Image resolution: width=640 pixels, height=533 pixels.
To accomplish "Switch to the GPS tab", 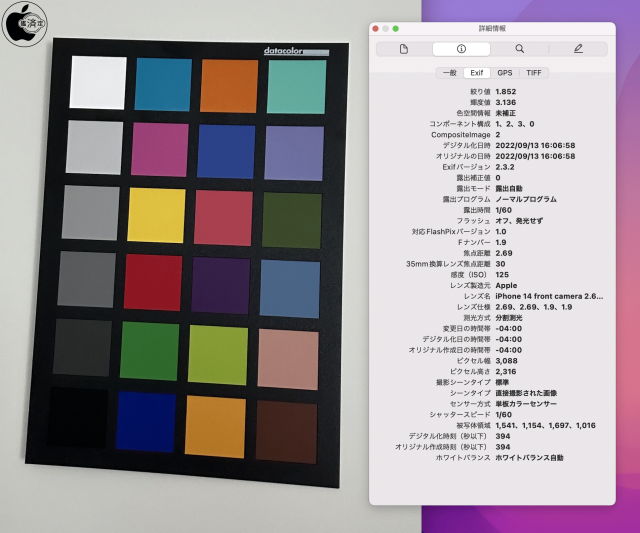I will (504, 73).
